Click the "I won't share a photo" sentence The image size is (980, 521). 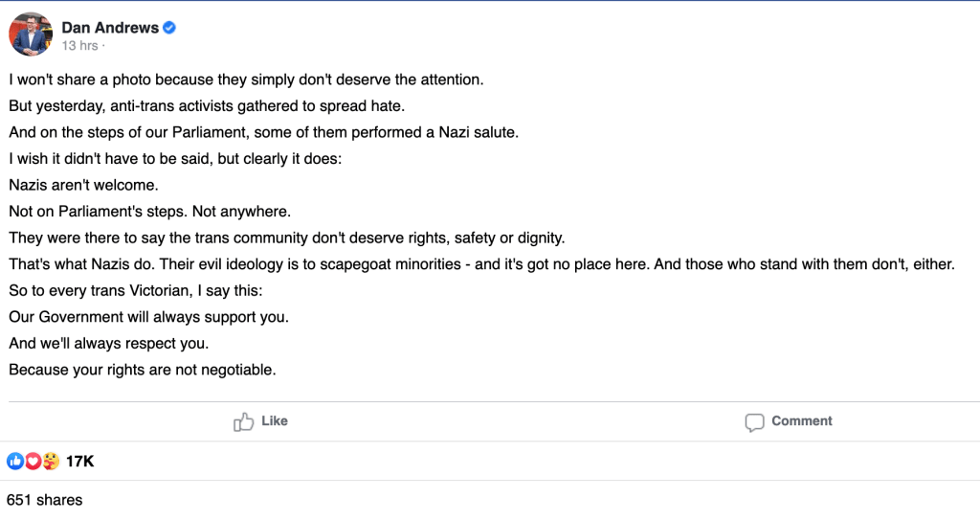[246, 79]
